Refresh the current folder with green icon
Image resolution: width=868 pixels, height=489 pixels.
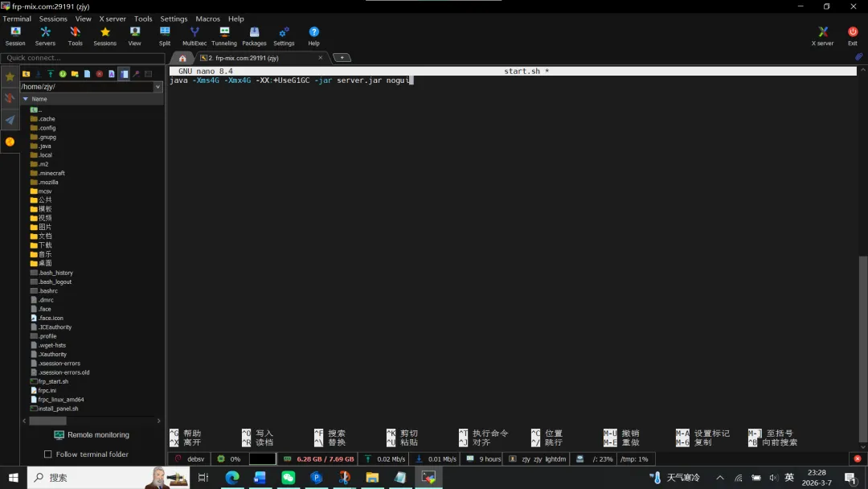click(x=63, y=74)
